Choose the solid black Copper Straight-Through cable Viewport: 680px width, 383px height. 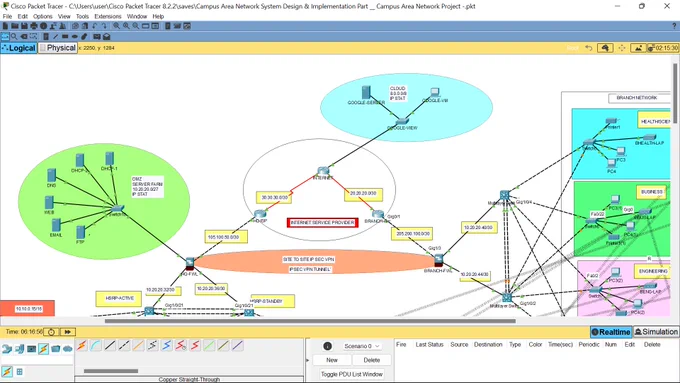[110, 345]
